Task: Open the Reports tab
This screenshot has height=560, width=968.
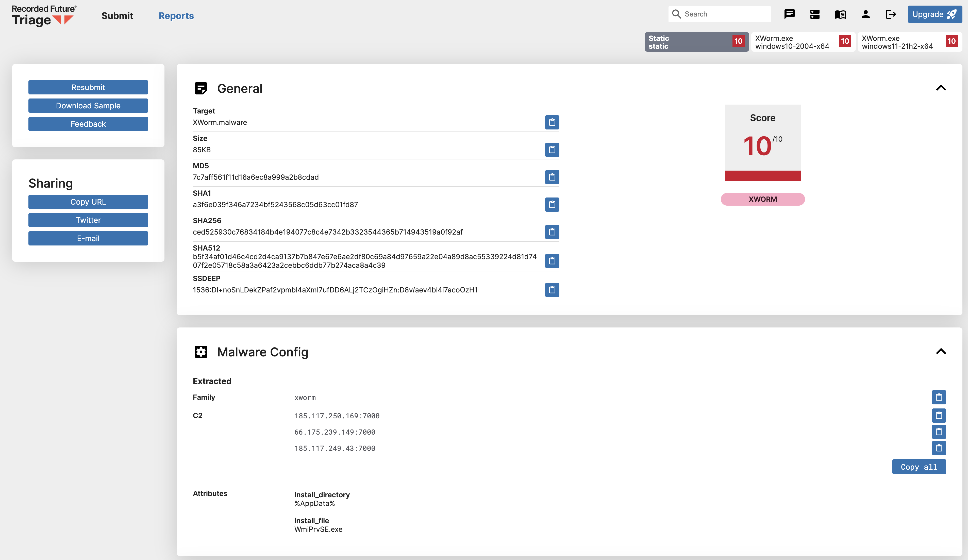Action: (176, 16)
